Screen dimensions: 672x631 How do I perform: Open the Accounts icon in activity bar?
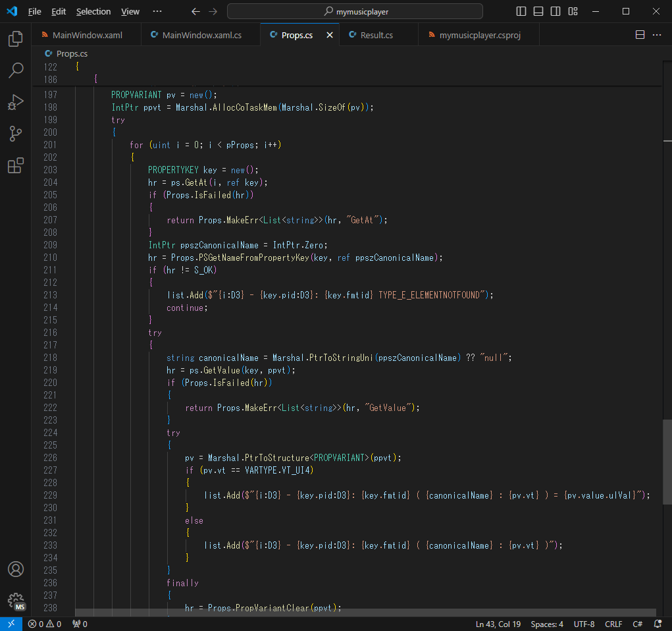coord(16,569)
